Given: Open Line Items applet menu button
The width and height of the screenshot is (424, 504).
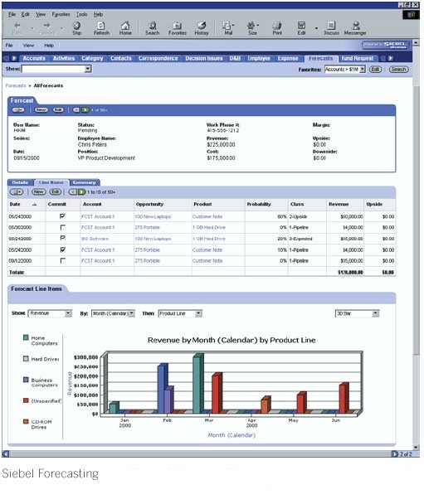Looking at the screenshot, I should click(17, 191).
